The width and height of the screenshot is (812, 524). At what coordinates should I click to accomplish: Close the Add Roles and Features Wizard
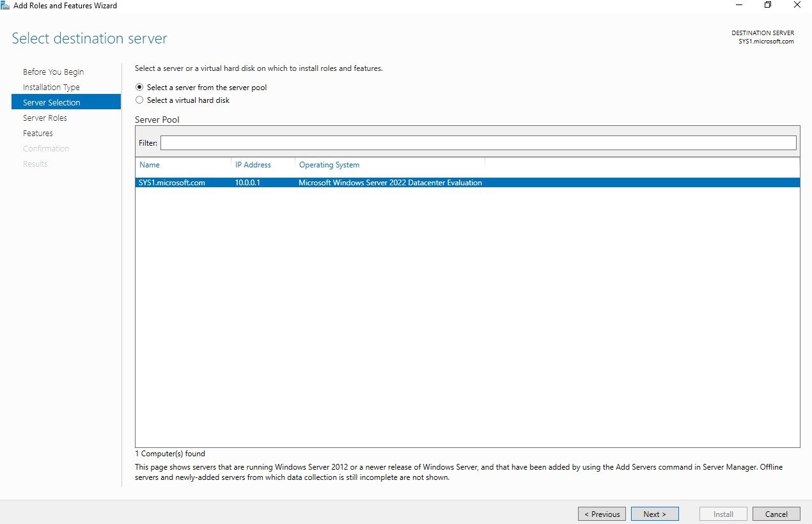[x=797, y=5]
